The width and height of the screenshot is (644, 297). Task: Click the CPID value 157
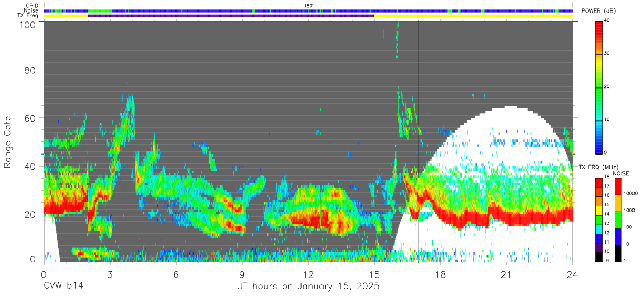[308, 6]
